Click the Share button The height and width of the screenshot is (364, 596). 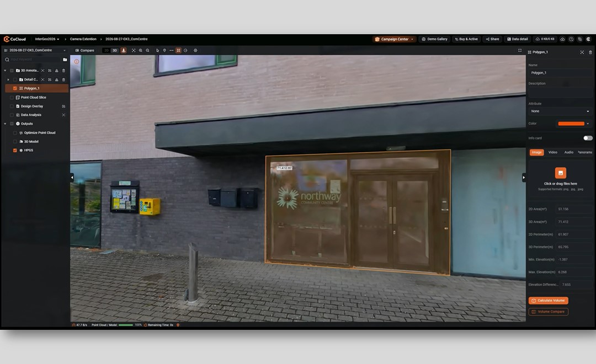tap(492, 39)
